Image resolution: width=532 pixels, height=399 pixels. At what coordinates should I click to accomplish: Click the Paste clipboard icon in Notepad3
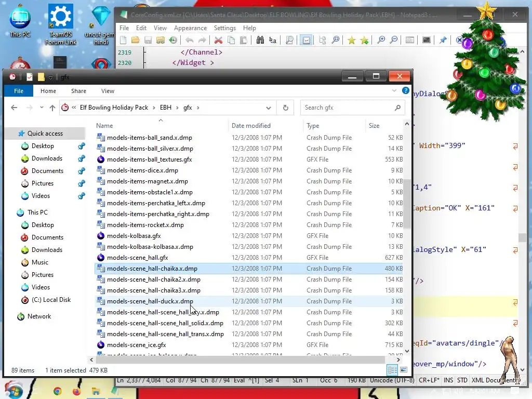243,41
